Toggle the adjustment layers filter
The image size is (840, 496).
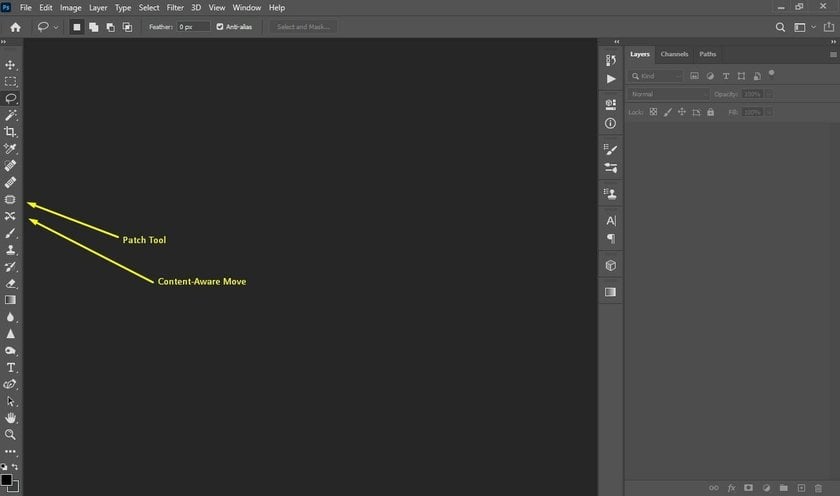point(710,76)
